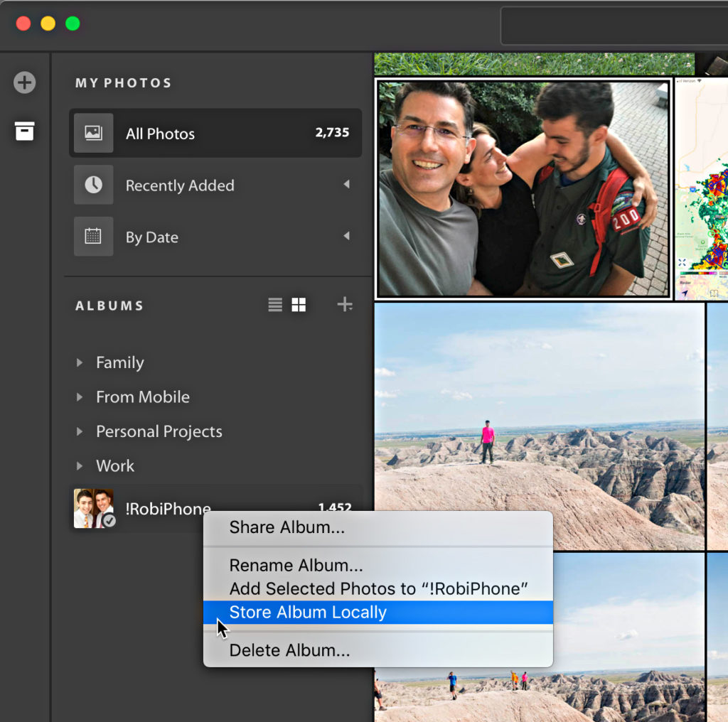The image size is (728, 722).
Task: Expand the From Mobile folder
Action: pyautogui.click(x=80, y=397)
